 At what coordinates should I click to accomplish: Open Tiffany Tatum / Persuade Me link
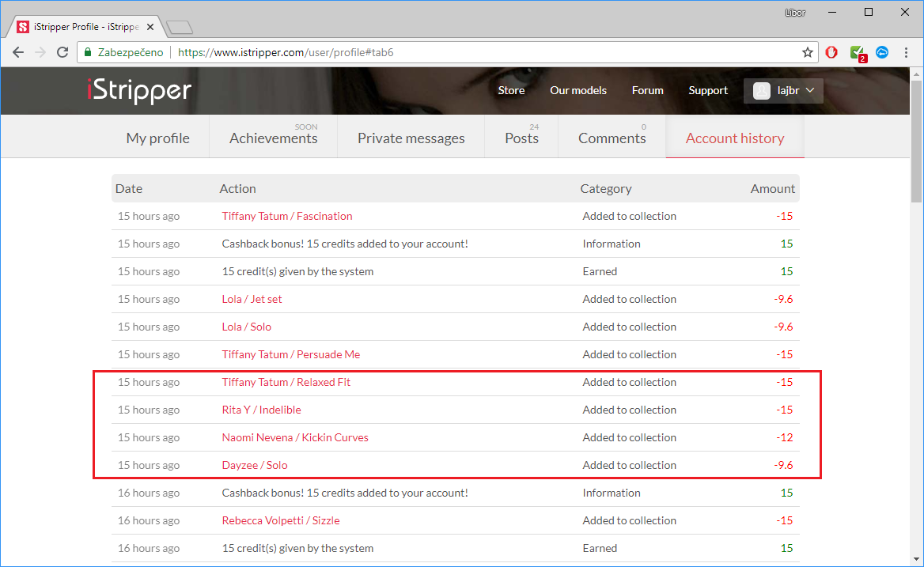[290, 354]
